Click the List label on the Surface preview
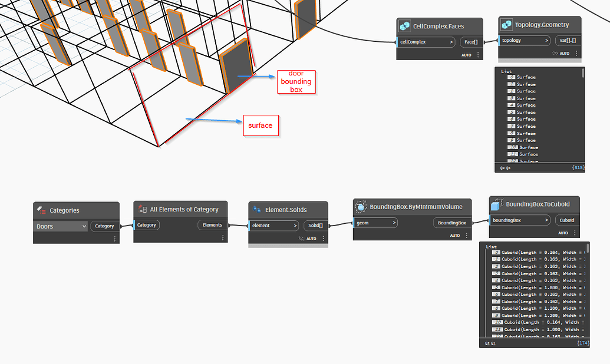610x364 pixels. 505,70
